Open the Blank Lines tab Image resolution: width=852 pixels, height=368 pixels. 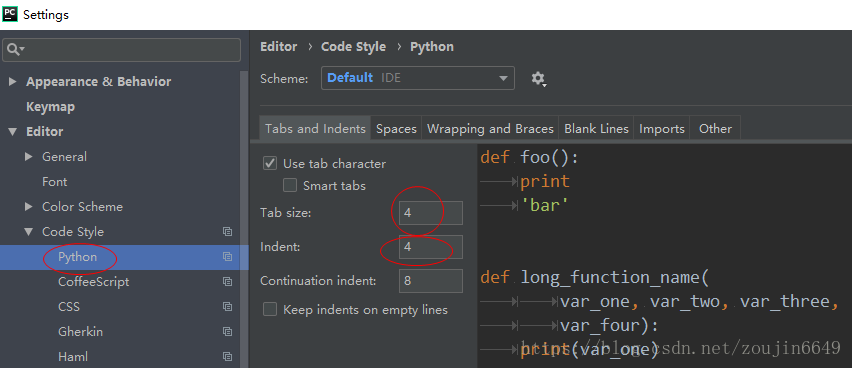click(596, 128)
